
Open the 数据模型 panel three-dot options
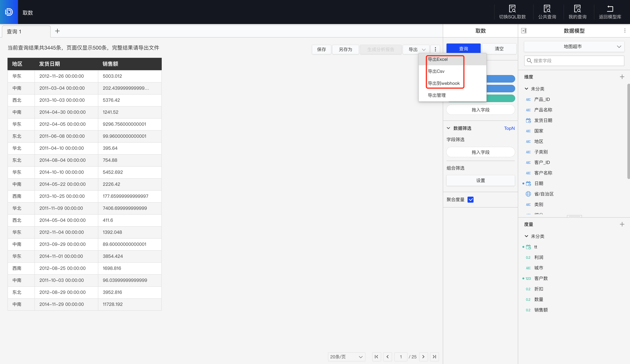(x=625, y=31)
